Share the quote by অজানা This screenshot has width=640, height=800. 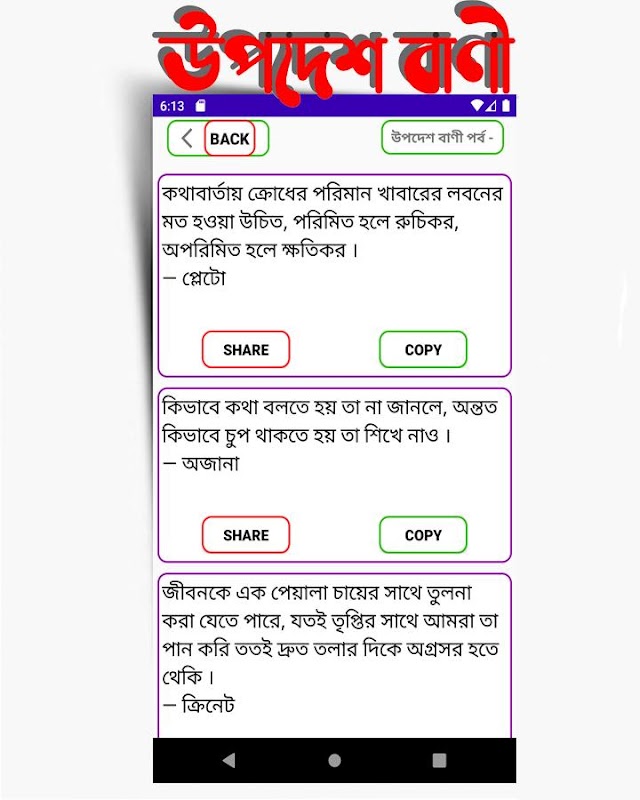246,535
